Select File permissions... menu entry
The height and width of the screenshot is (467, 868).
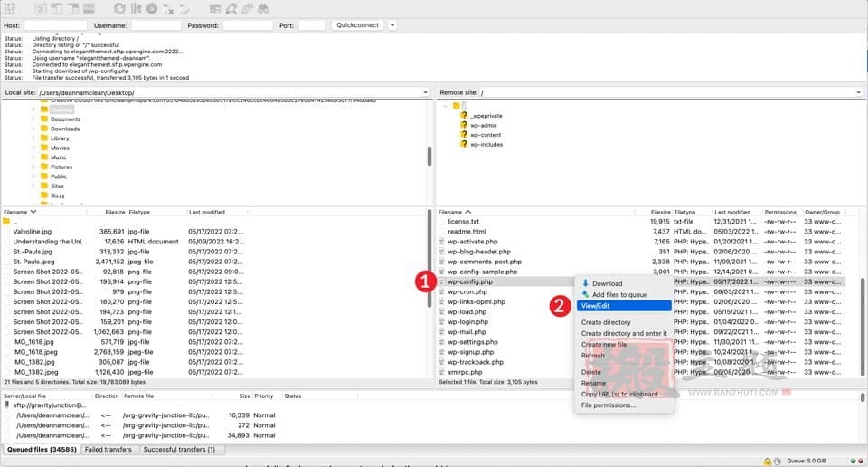pyautogui.click(x=623, y=405)
